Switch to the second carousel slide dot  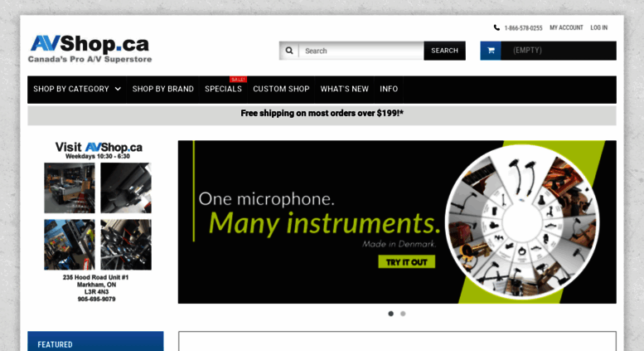(403, 314)
